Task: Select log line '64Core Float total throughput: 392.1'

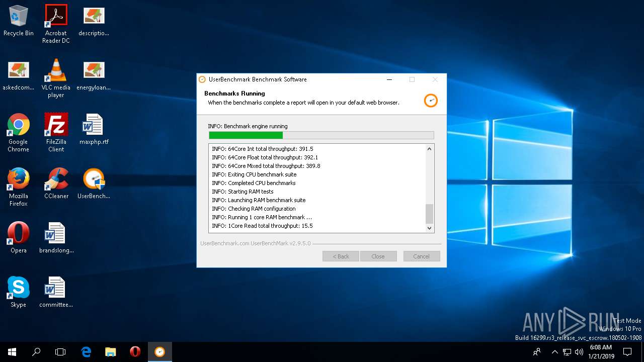Action: (265, 157)
